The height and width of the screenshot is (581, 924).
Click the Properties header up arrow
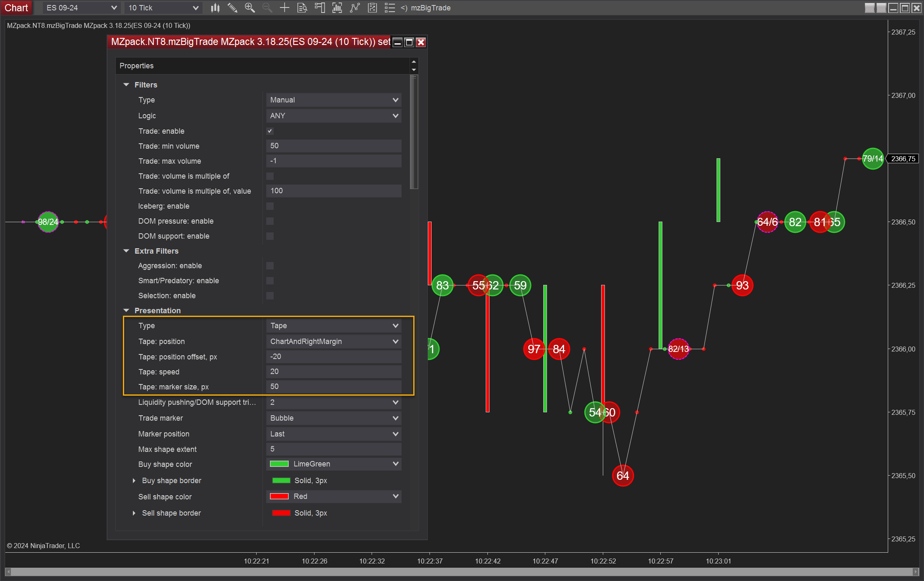414,62
